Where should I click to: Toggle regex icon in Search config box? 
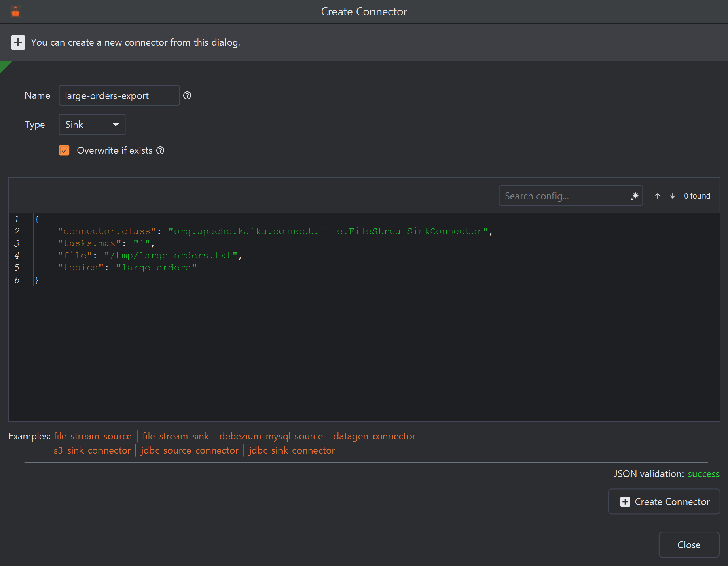tap(635, 196)
